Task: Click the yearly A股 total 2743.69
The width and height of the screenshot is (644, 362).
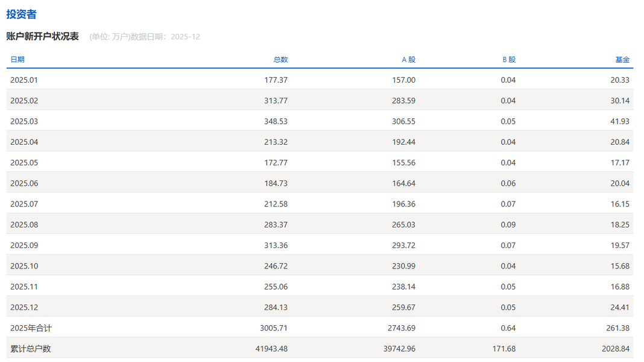Action: pyautogui.click(x=401, y=328)
